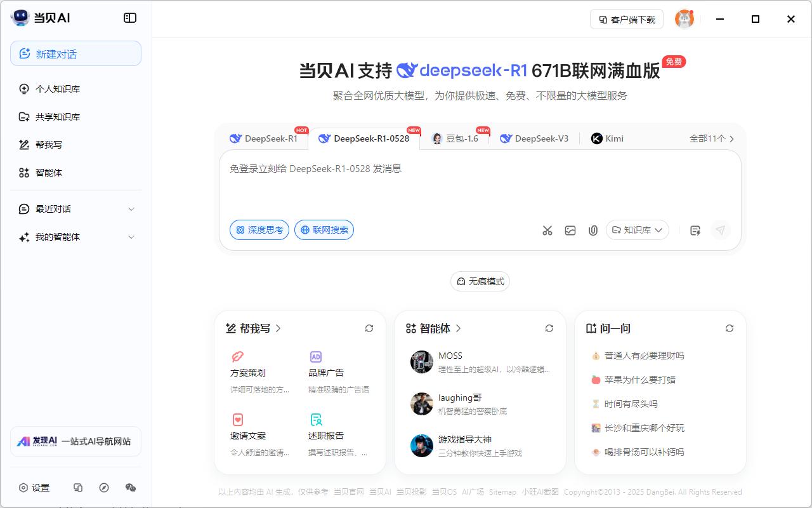Screen dimensions: 812x508
Task: Select the DeepSeek-V3 model tab
Action: click(534, 138)
